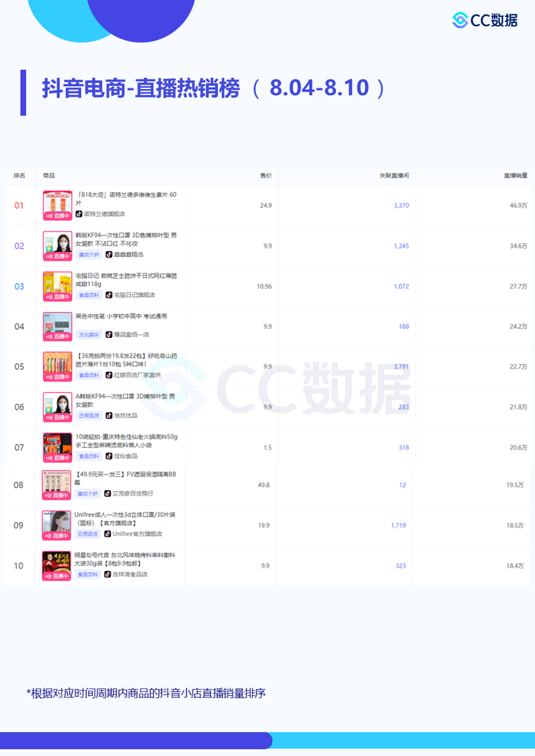535x756 pixels.
Task: Click the CC数据 logo icon in header
Action: [460, 20]
